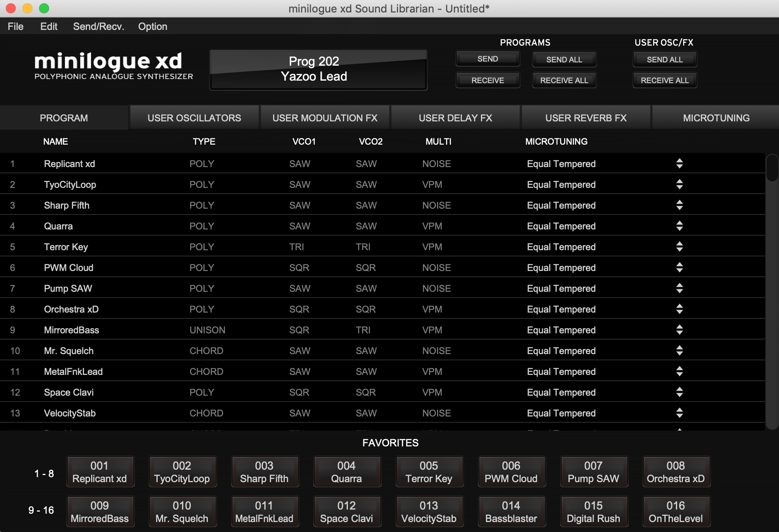Viewport: 779px width, 532px height.
Task: Click USER OSC/FX SEND ALL button
Action: [x=665, y=59]
